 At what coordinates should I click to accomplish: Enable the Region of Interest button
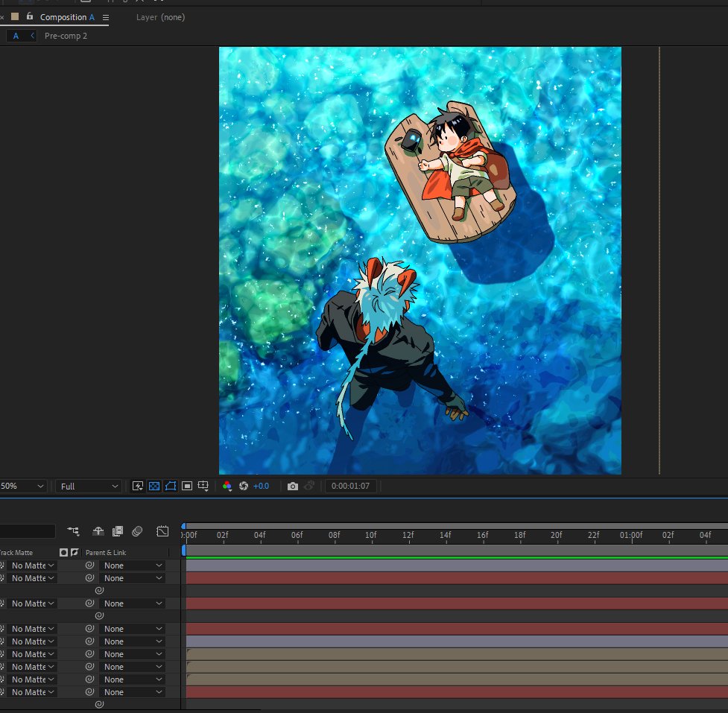pos(186,486)
